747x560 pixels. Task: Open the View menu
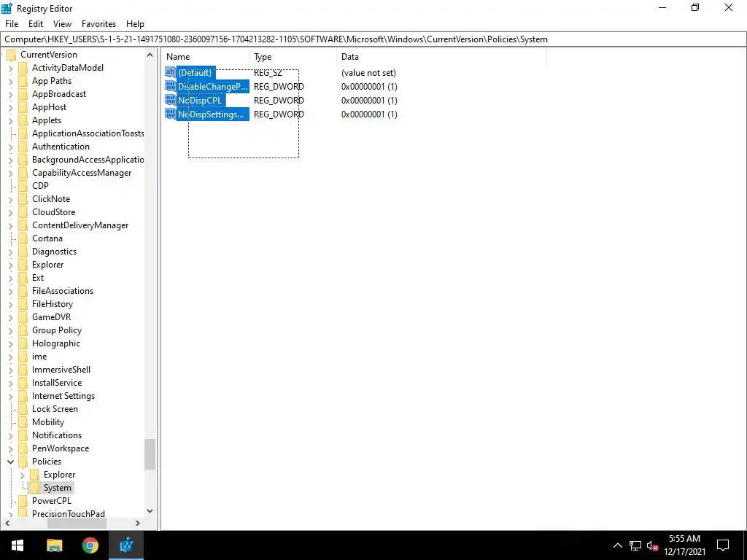[62, 24]
